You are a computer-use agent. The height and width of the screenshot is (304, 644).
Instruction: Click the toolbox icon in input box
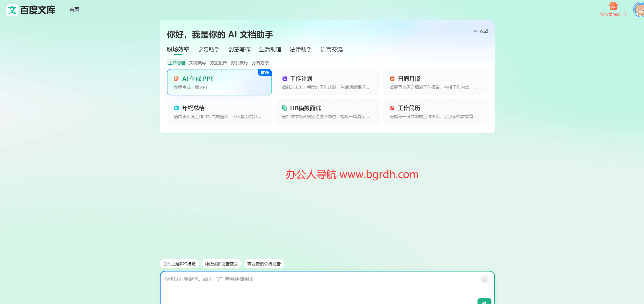[x=484, y=279]
